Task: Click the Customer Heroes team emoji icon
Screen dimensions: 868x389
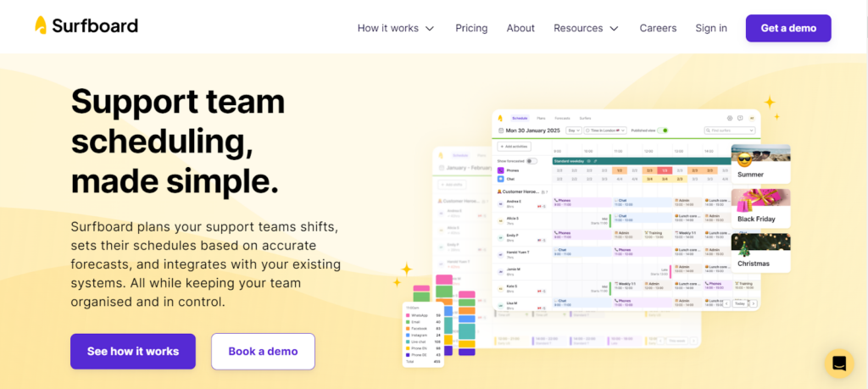Action: (x=498, y=192)
